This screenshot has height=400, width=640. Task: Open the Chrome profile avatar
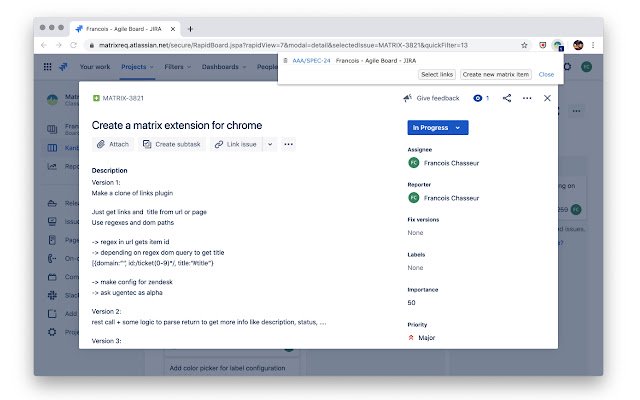tap(578, 45)
